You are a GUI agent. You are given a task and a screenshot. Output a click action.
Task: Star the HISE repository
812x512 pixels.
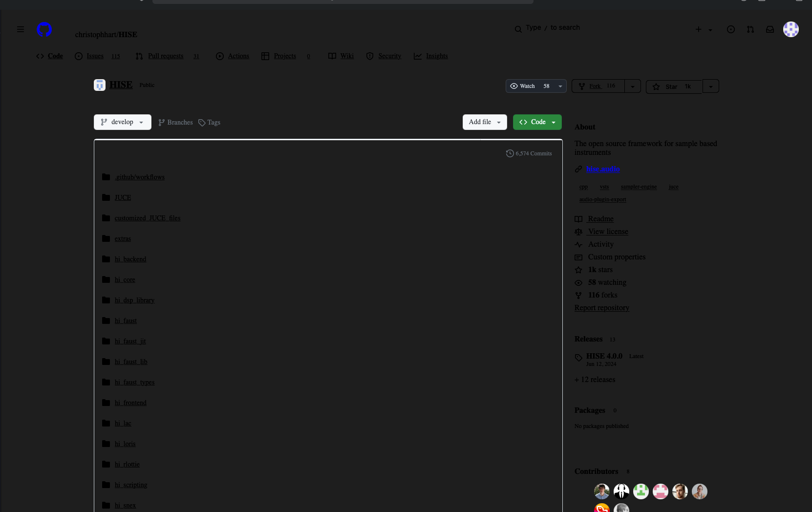pos(674,86)
